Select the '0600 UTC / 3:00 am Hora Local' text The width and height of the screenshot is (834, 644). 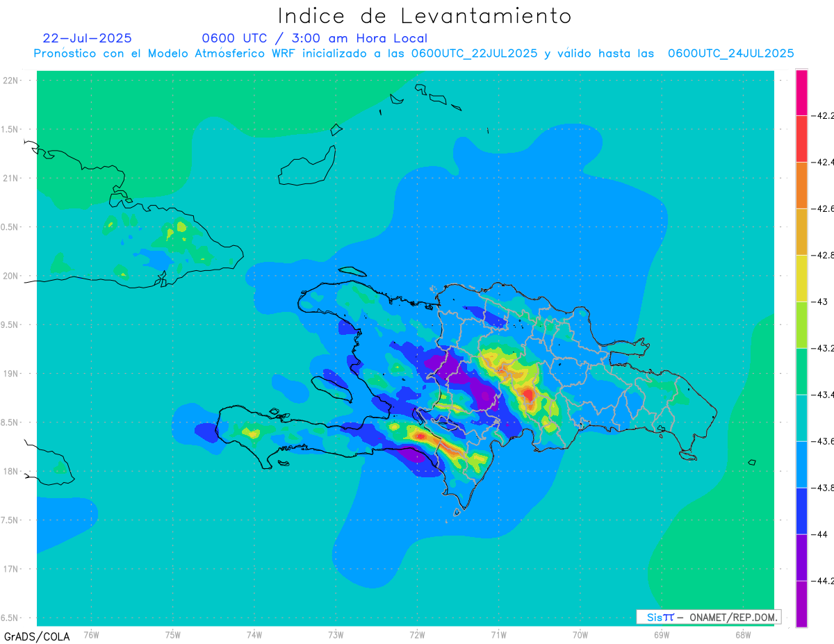(x=314, y=38)
